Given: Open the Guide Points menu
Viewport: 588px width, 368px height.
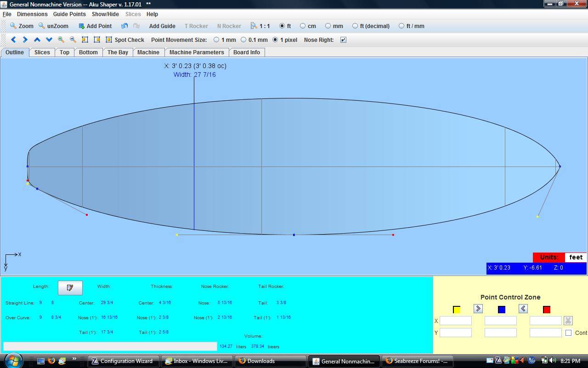Looking at the screenshot, I should pyautogui.click(x=69, y=14).
